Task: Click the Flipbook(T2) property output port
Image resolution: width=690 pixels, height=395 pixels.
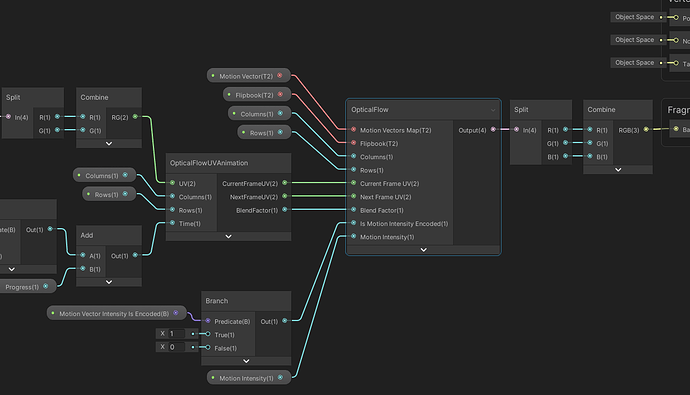Action: pyautogui.click(x=280, y=95)
